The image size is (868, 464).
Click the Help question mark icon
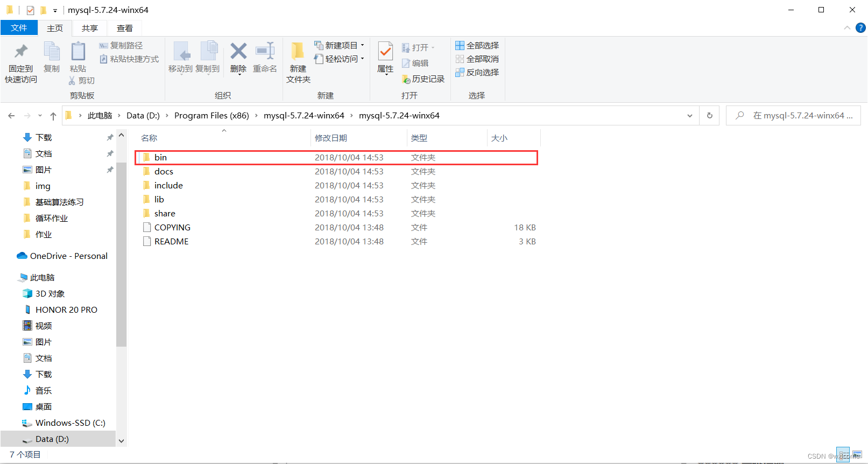(x=861, y=27)
